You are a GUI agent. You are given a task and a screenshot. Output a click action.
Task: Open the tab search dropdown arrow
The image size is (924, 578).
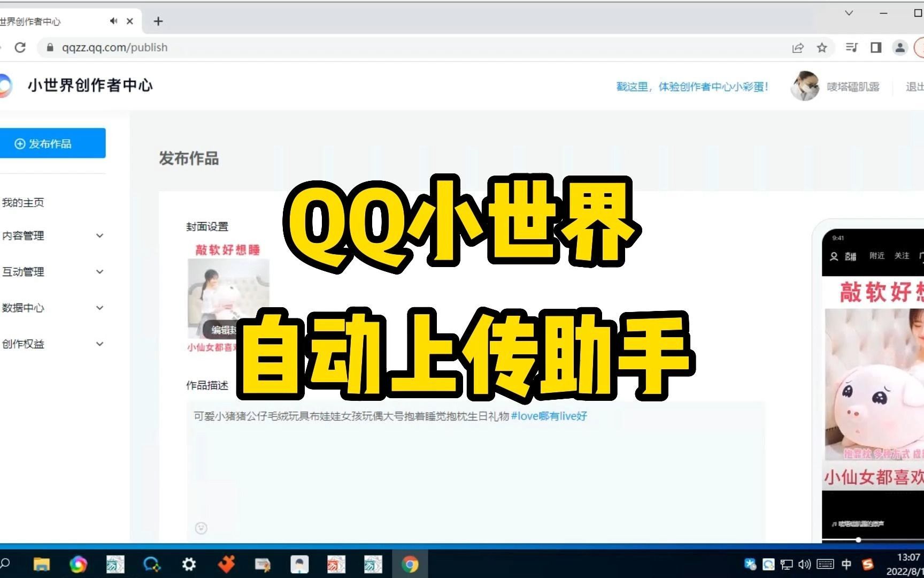tap(849, 13)
